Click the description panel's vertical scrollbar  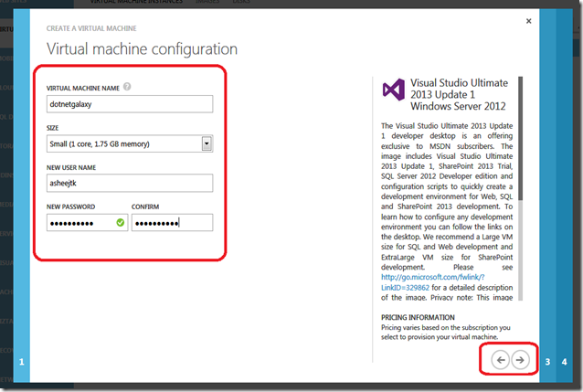point(521,188)
